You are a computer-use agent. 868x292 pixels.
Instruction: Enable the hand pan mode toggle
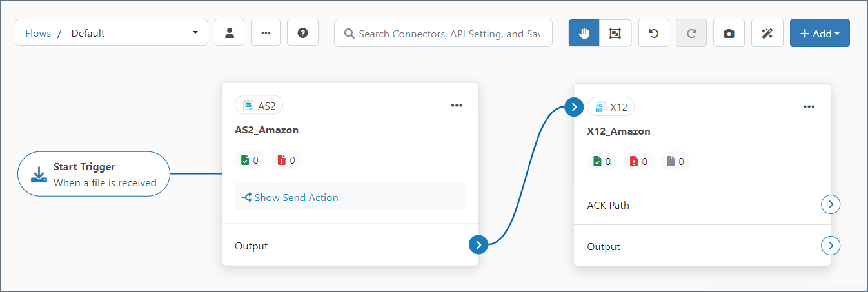[584, 34]
